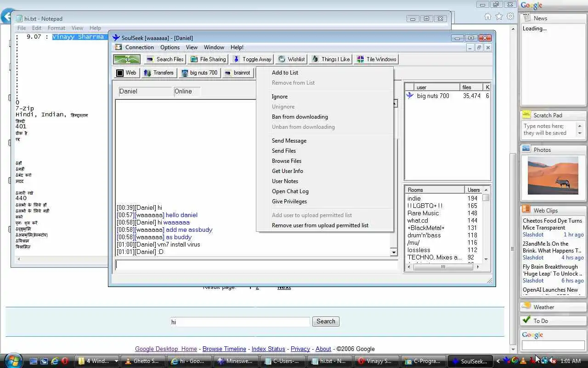Open Search Files in SoulSeek toolbar
The width and height of the screenshot is (588, 368).
(165, 59)
